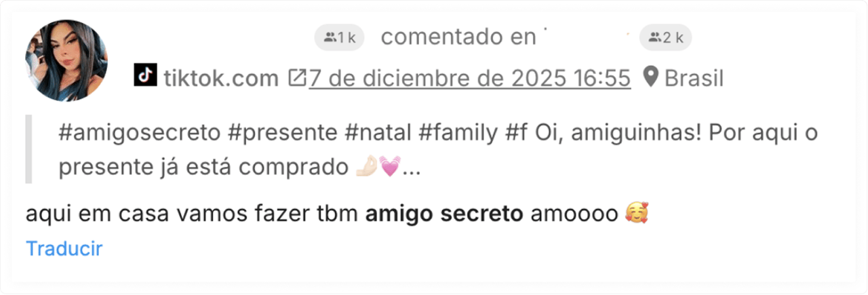Click the location pin icon
868x295 pixels.
(x=650, y=78)
